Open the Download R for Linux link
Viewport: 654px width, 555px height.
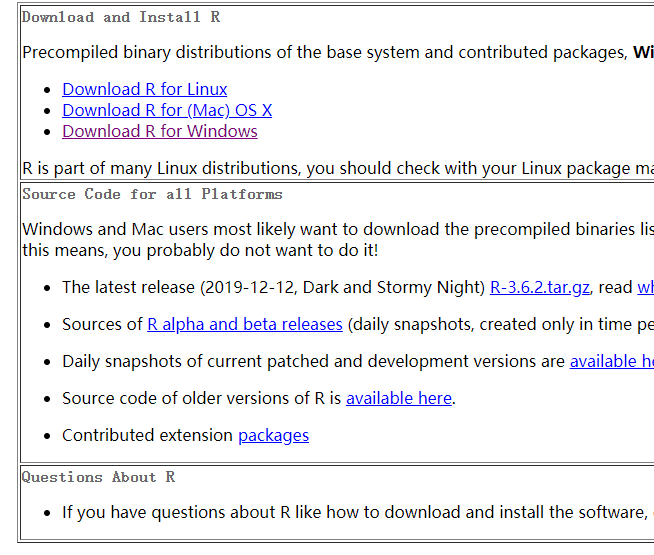coord(144,89)
